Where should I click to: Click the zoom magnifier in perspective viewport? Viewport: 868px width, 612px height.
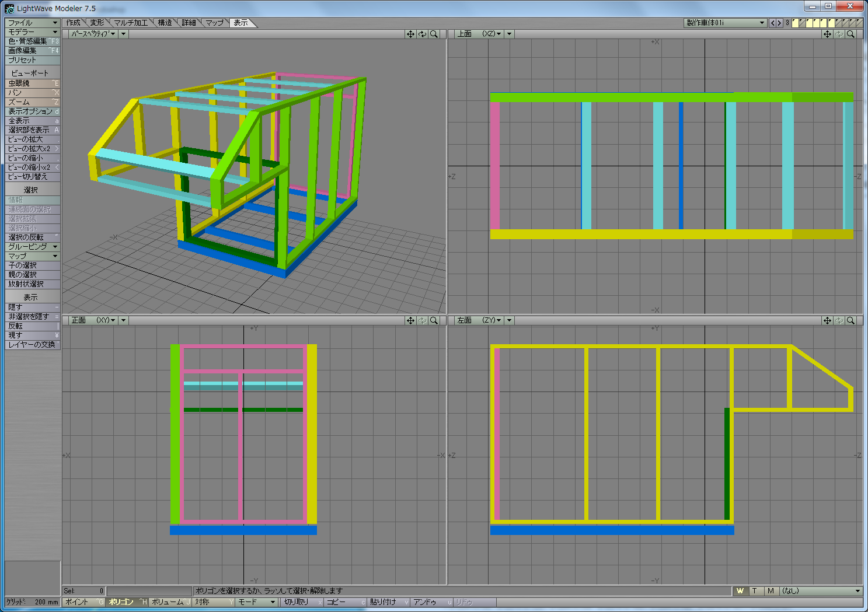coord(434,34)
